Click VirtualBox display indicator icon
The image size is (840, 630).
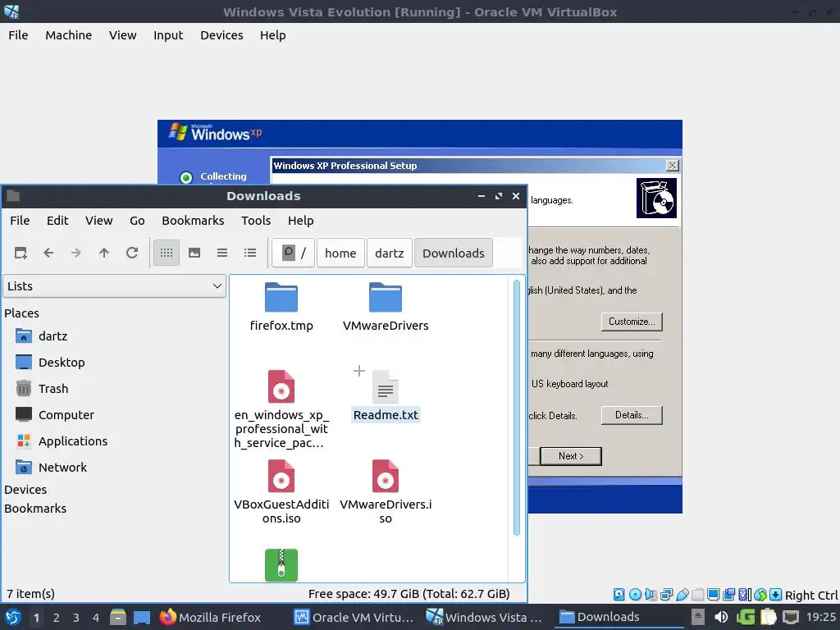(x=713, y=594)
